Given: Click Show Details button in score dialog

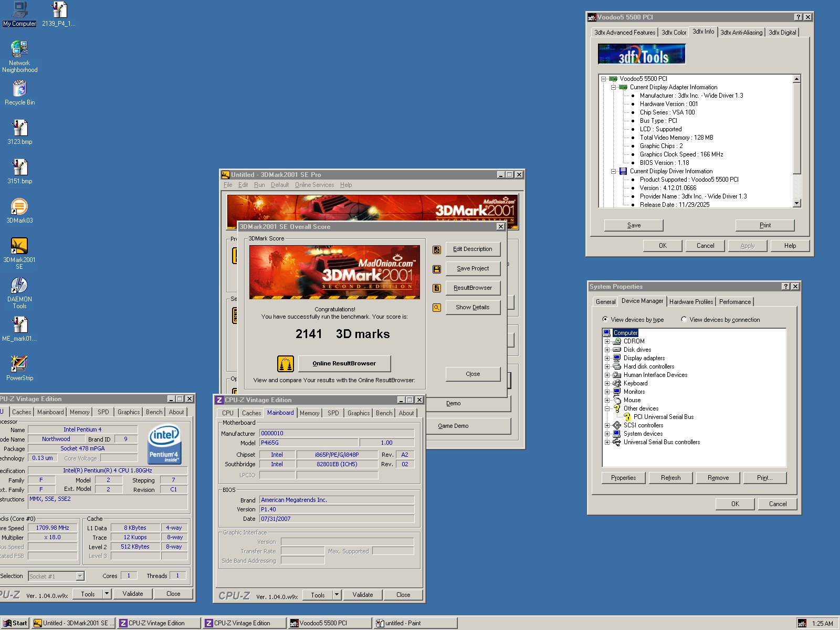Looking at the screenshot, I should pos(473,308).
